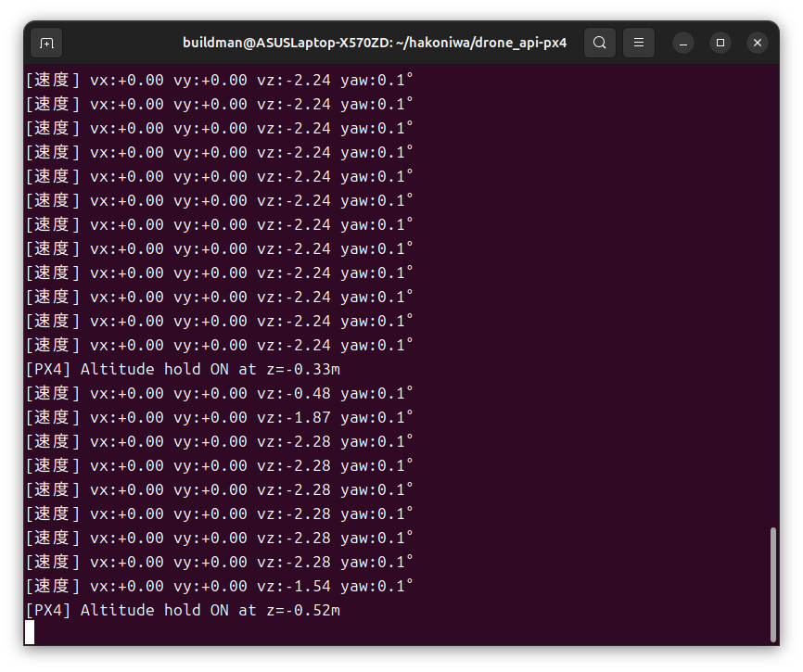Image resolution: width=803 pixels, height=672 pixels.
Task: Click the Altitude hold ON z=-0.52m line
Action: [x=183, y=610]
